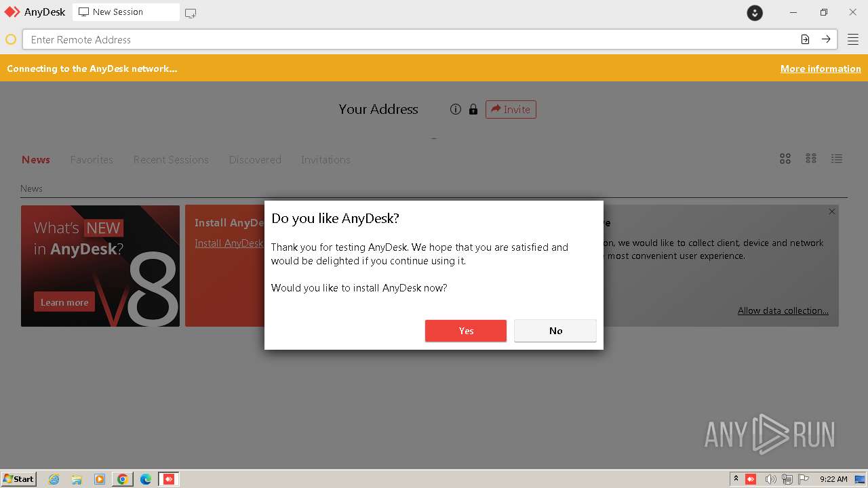
Task: Click Yes to install AnyDesk
Action: pos(466,331)
